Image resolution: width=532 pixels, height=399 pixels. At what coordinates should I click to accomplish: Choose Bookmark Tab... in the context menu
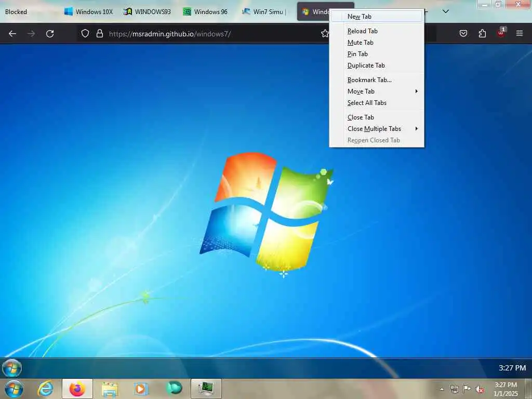pos(377,79)
